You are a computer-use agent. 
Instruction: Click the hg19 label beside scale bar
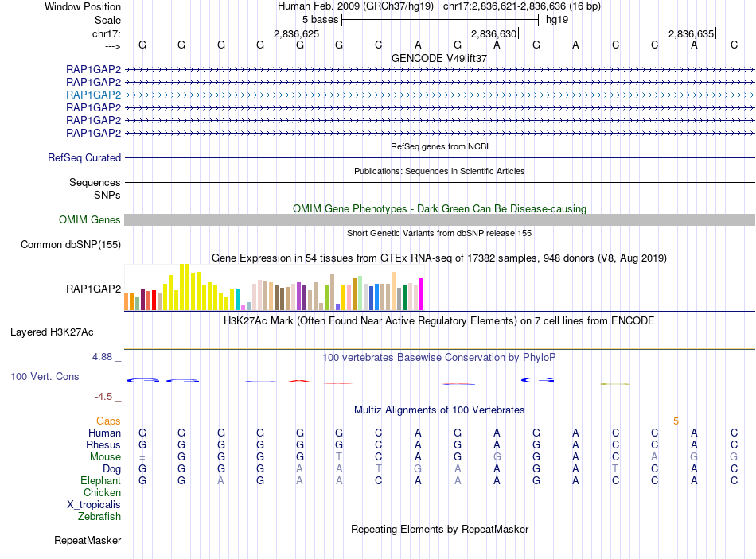tap(557, 20)
